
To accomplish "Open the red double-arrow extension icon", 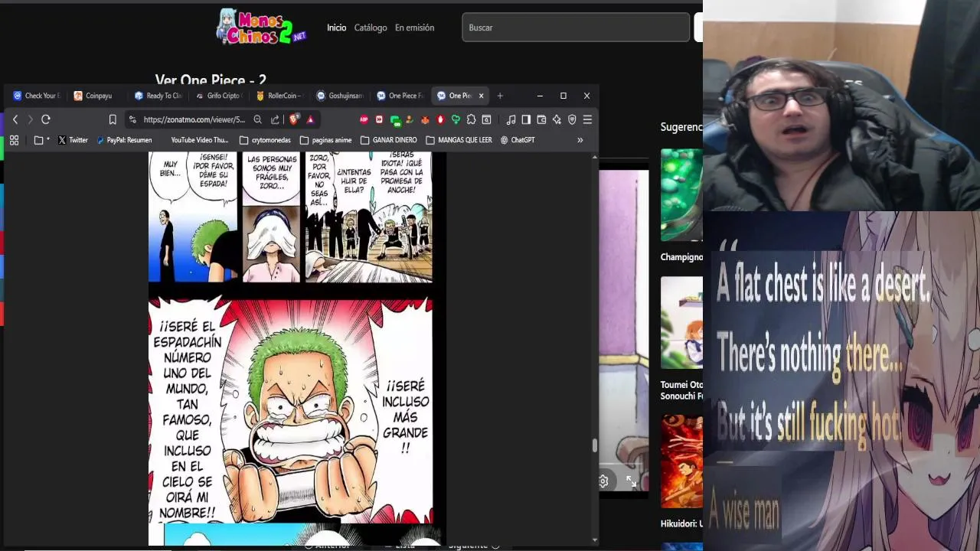I will click(x=379, y=119).
